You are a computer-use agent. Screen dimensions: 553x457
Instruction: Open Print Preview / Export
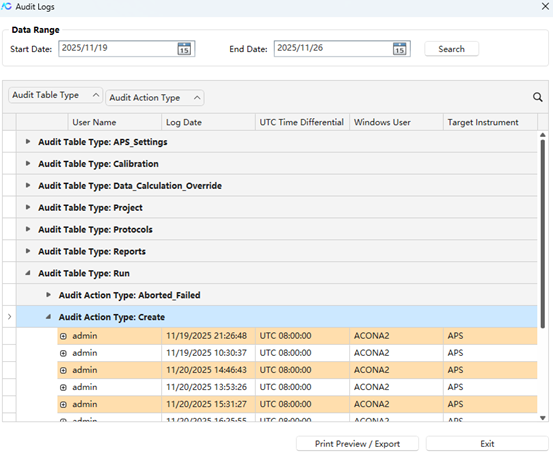pyautogui.click(x=357, y=444)
